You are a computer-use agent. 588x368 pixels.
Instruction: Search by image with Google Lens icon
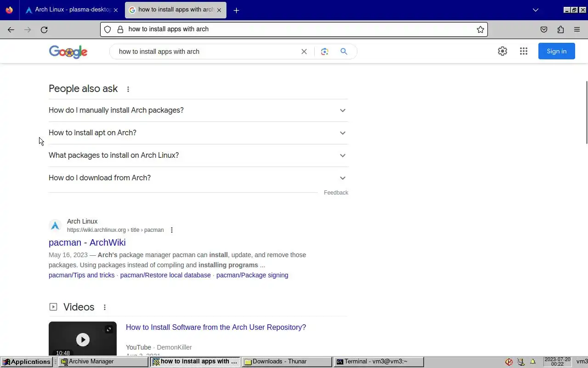click(325, 52)
